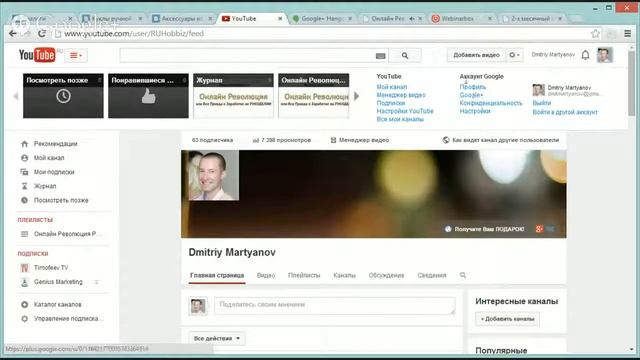The image size is (640, 360).
Task: Expand the Все действия dropdown
Action: pos(217,338)
